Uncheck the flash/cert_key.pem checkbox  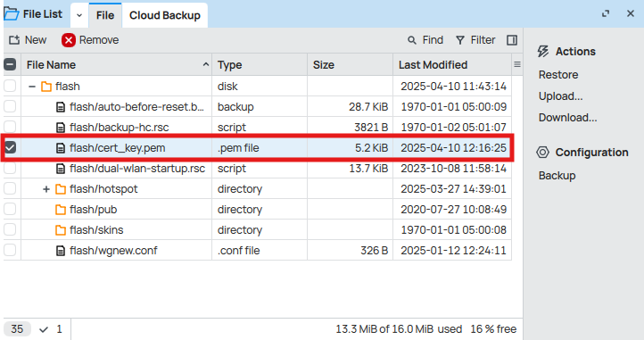pos(10,147)
